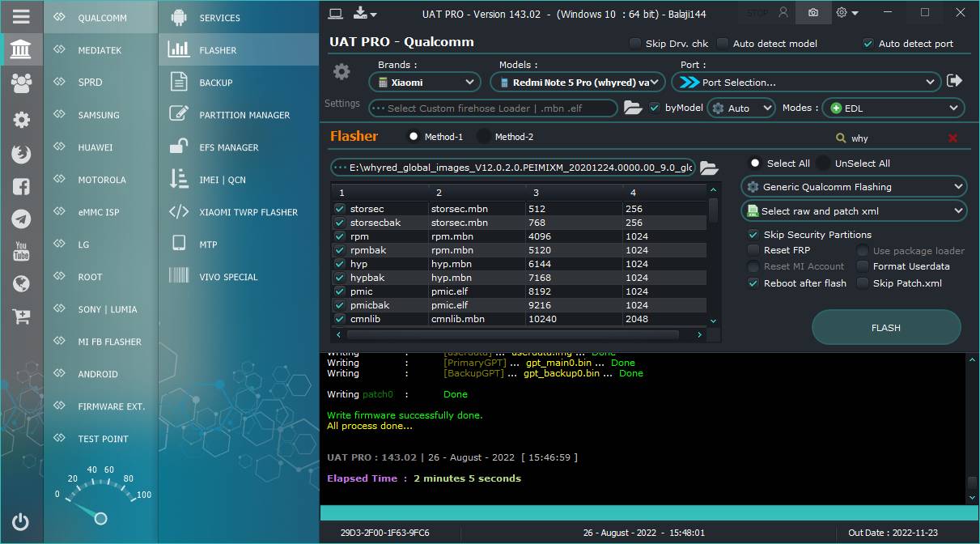
Task: Open the FLASHER menu item
Action: click(239, 50)
